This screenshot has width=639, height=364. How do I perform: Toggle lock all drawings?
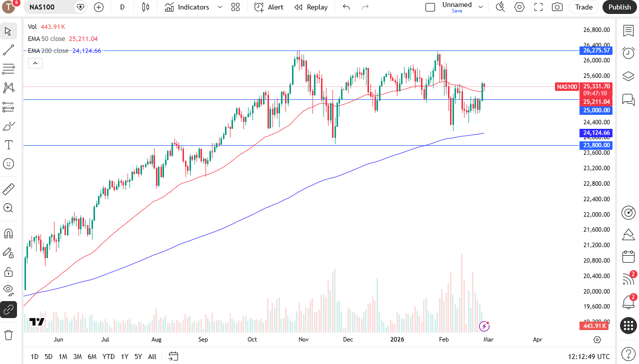point(8,272)
